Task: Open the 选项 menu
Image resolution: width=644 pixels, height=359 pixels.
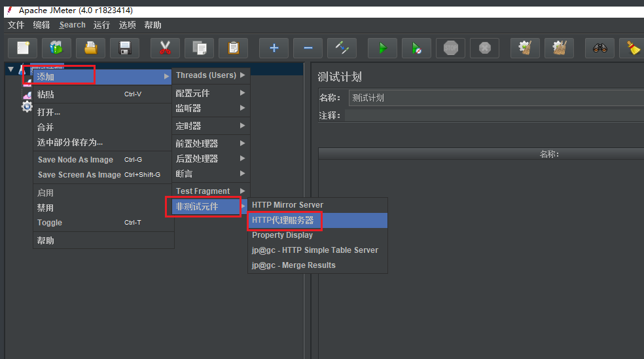Action: pos(128,25)
